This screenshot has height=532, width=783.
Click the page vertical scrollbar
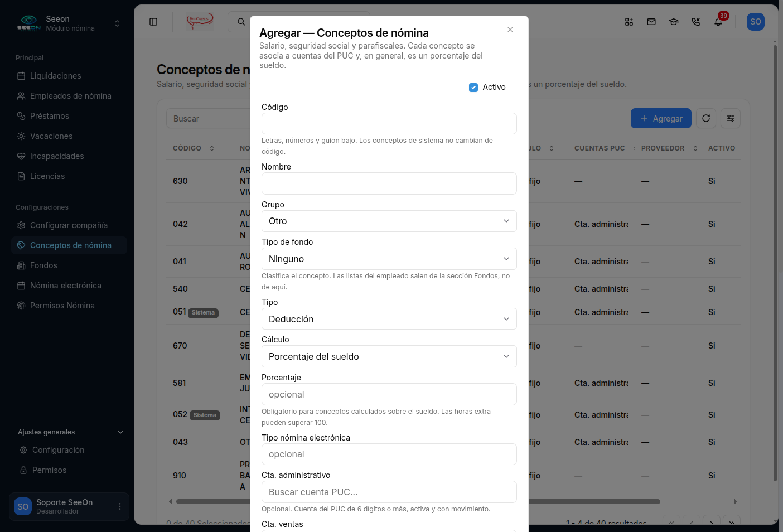[x=775, y=262]
